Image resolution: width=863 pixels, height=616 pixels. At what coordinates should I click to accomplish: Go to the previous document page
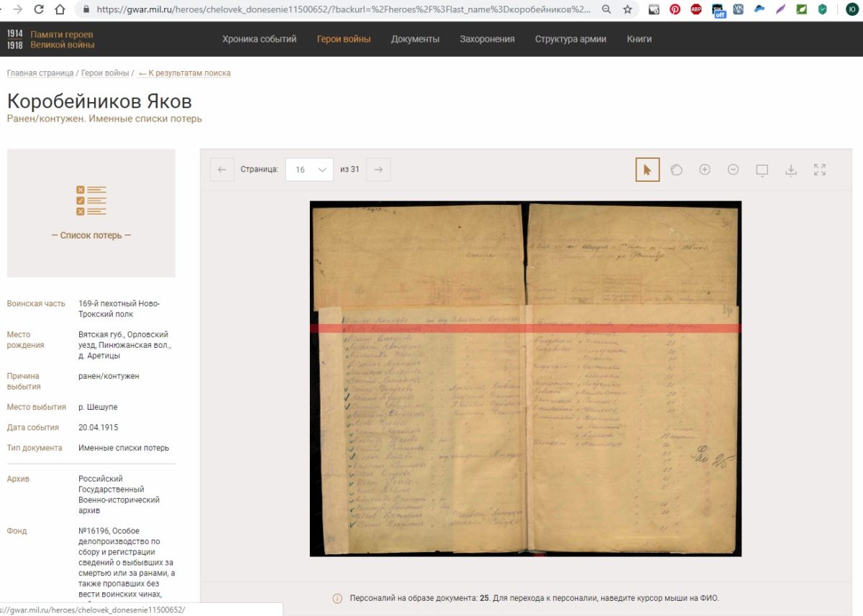pos(222,170)
